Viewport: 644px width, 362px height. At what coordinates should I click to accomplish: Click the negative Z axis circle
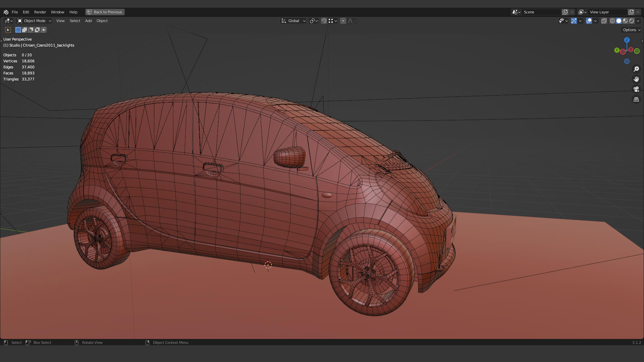[x=627, y=61]
